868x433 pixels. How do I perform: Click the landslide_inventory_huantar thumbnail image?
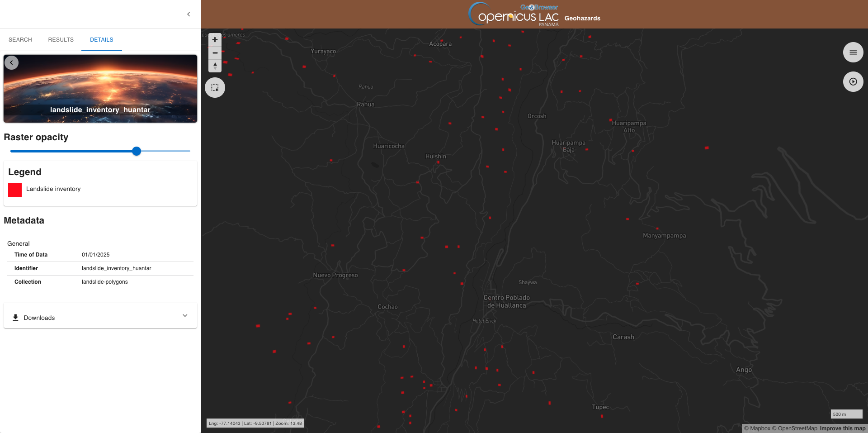[100, 89]
